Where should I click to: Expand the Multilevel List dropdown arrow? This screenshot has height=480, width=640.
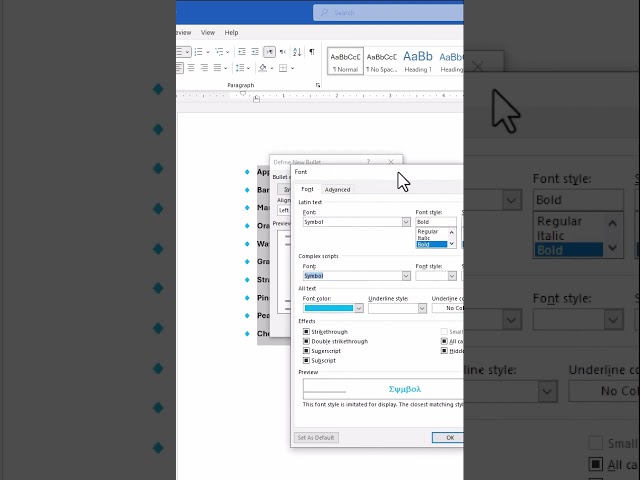(x=228, y=52)
